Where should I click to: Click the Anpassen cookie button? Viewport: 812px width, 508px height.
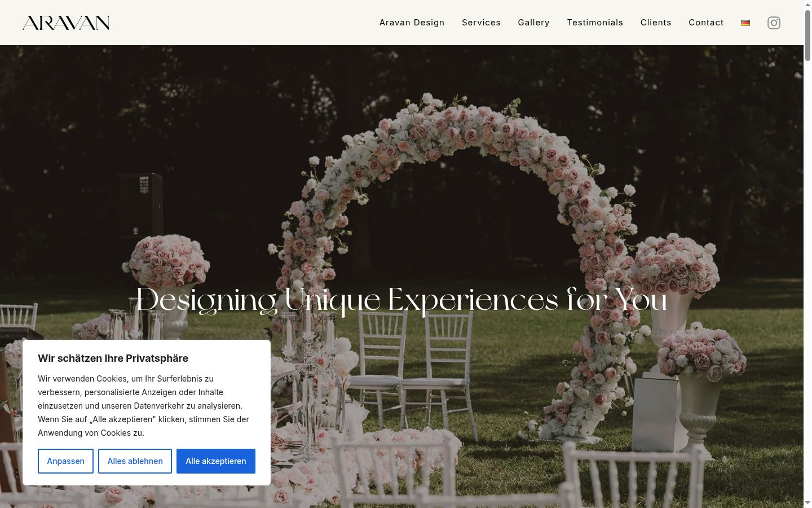[x=65, y=461]
